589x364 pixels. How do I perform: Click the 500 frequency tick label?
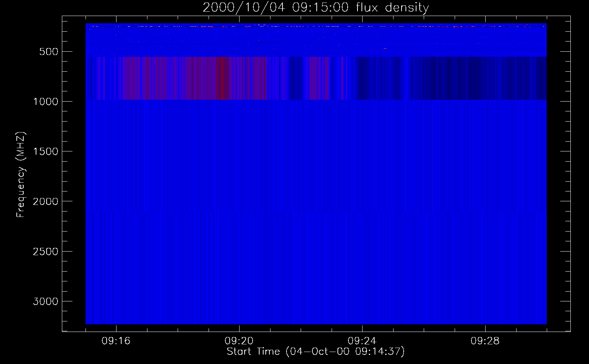(49, 52)
